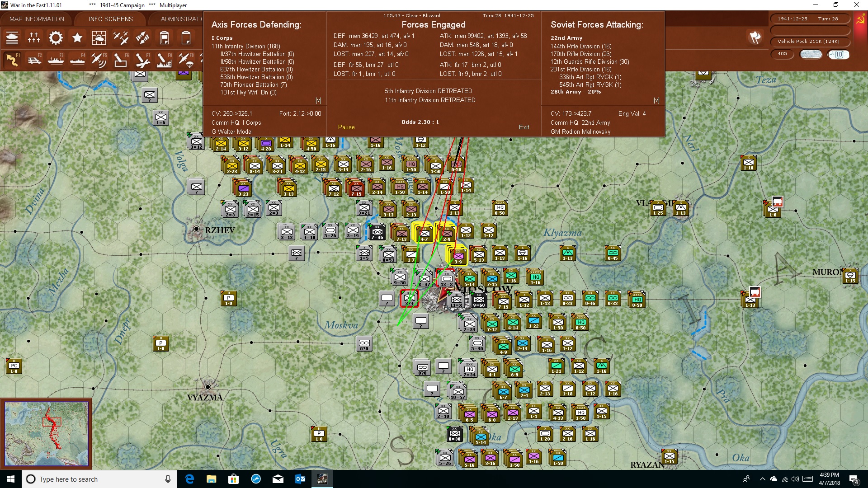This screenshot has height=488, width=868.
Task: Click the I Corps heading
Action: click(222, 38)
